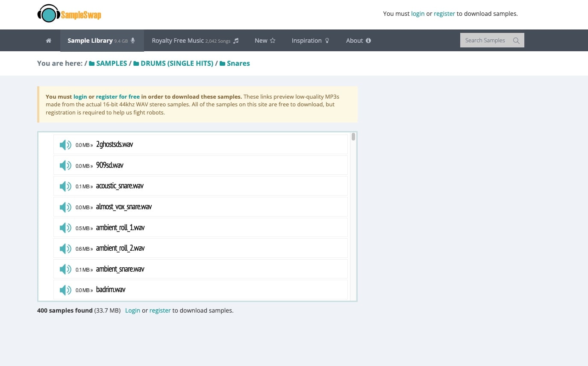Click the home icon in navigation bar

[49, 41]
